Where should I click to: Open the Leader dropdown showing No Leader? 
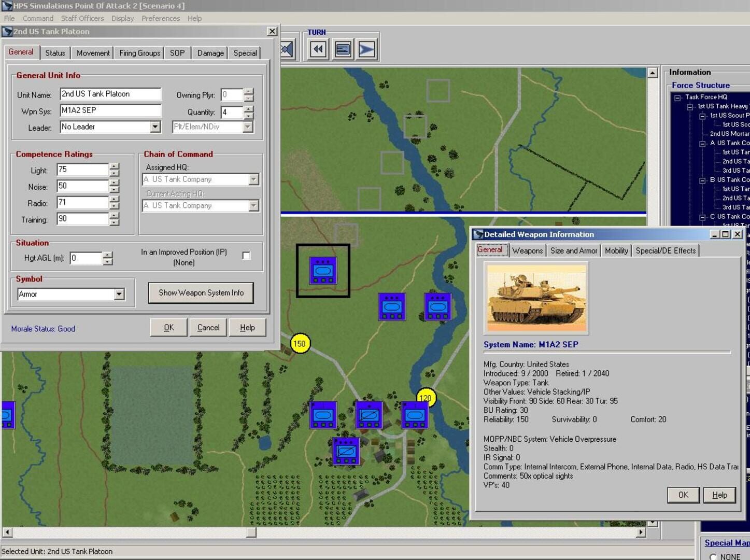[155, 127]
